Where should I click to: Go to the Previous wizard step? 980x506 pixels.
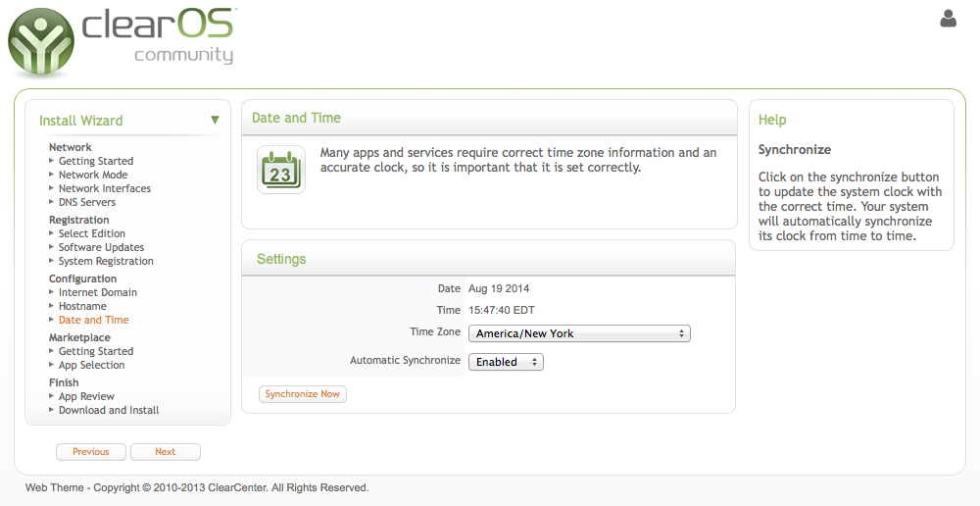90,452
